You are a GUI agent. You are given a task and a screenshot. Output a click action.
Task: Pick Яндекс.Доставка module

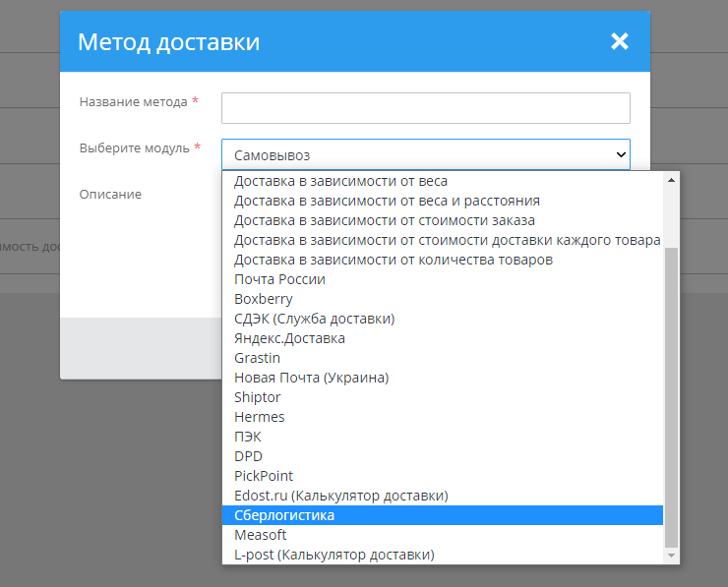(x=289, y=338)
